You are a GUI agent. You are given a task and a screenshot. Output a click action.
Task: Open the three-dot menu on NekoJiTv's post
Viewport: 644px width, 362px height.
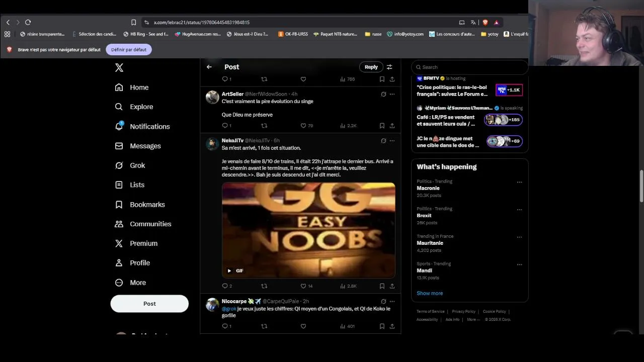point(392,141)
